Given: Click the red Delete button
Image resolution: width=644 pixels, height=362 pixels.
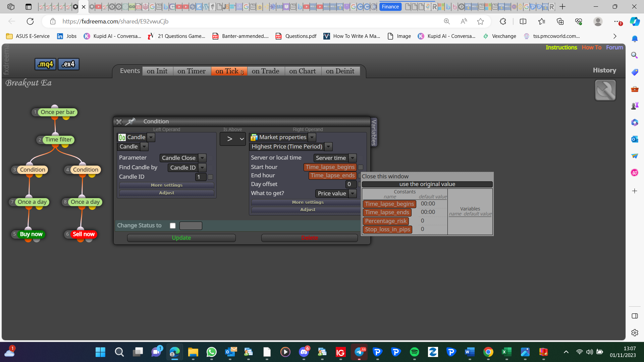Looking at the screenshot, I should click(x=309, y=238).
